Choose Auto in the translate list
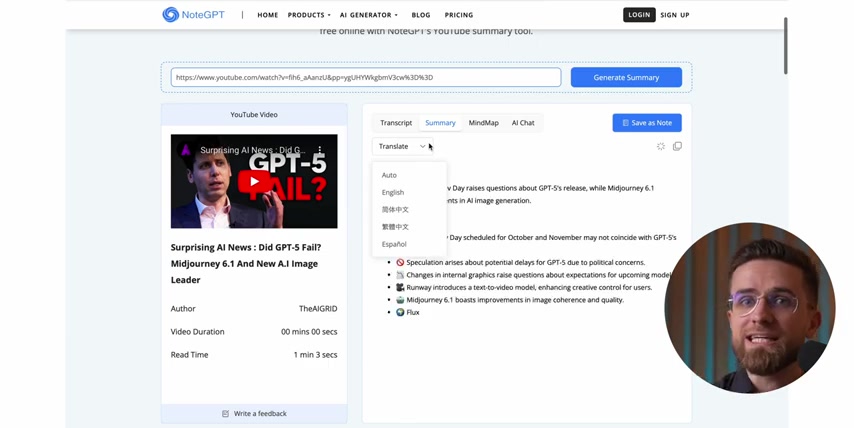Viewport: 854px width, 428px height. point(389,175)
